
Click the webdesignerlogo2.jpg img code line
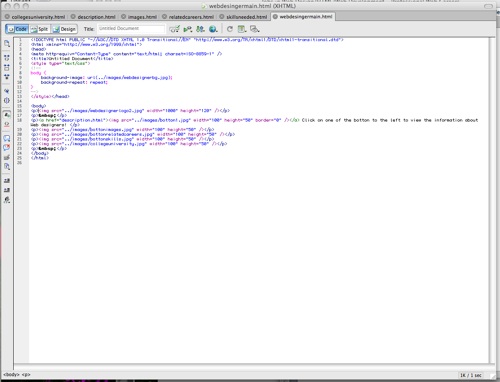130,110
